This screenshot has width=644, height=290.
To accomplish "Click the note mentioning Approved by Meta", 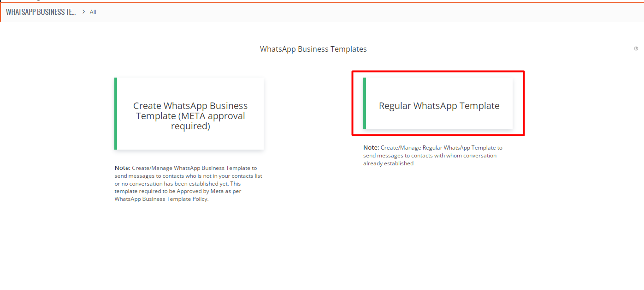I will pos(189,184).
